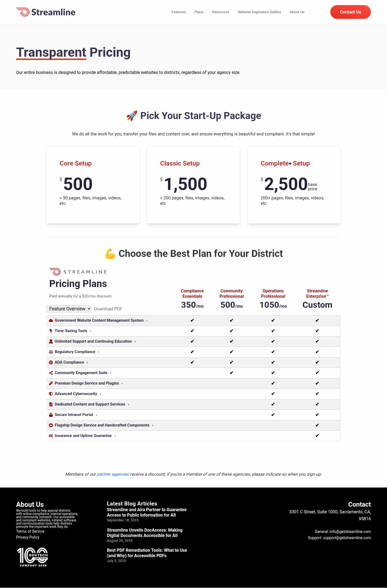Open the Features menu item

click(179, 12)
